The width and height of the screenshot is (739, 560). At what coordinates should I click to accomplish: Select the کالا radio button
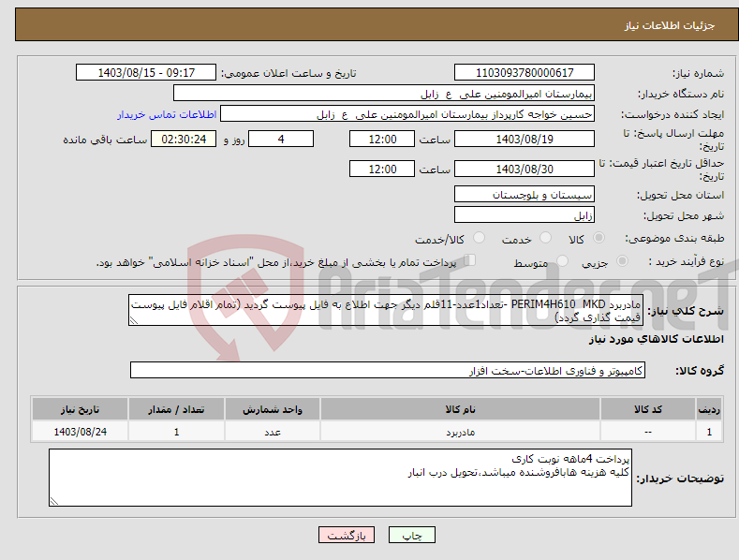click(599, 238)
